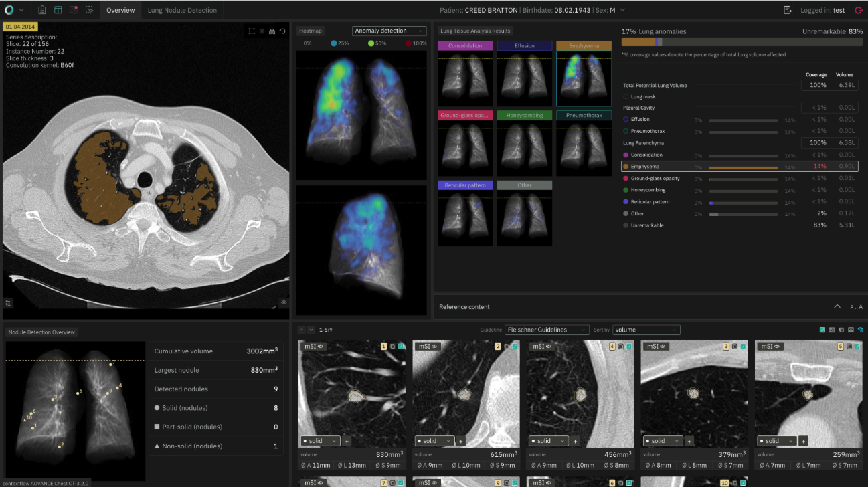
Task: Click the lung anomalies percentage bar
Action: click(742, 42)
